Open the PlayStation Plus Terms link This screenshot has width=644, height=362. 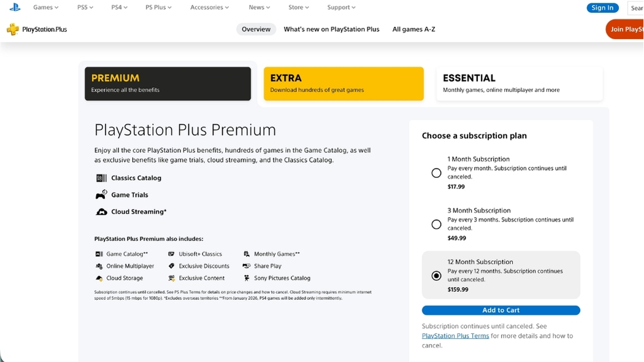pyautogui.click(x=455, y=336)
